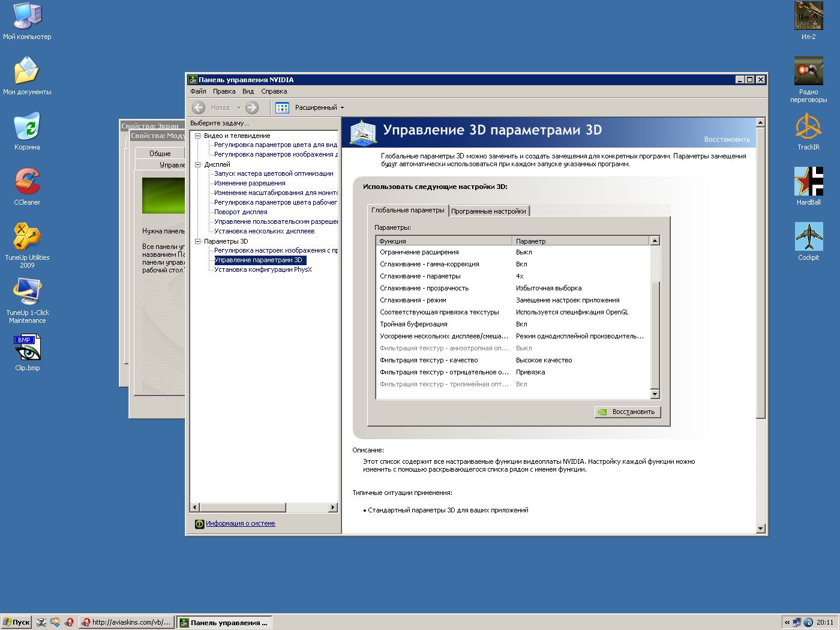Open the Пуск start menu
Image resolution: width=840 pixels, height=630 pixels.
tap(16, 622)
